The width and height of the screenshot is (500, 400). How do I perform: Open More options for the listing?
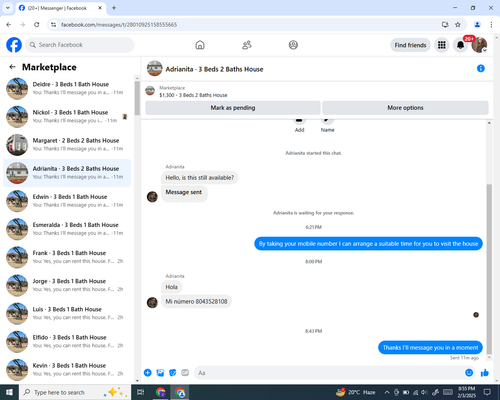405,108
